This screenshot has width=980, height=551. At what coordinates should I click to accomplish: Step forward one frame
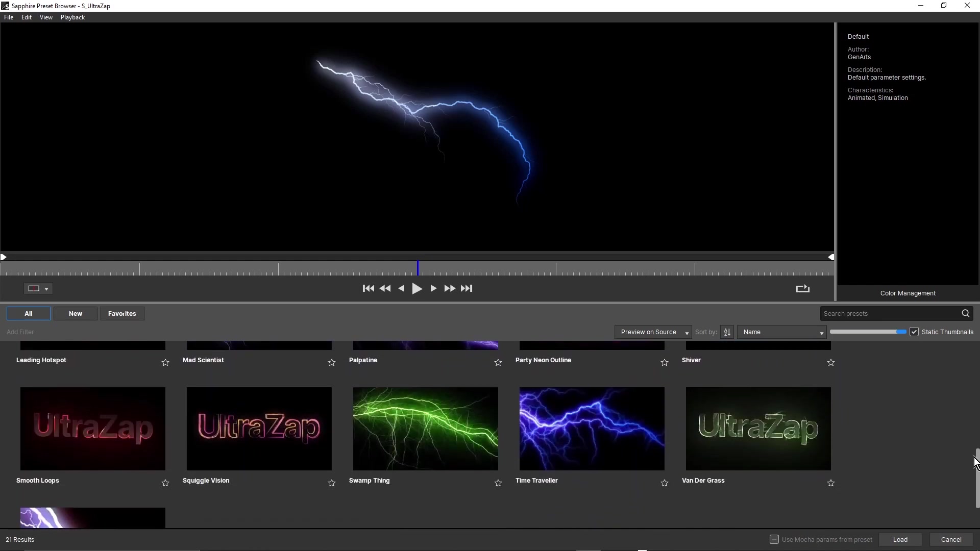pos(433,289)
